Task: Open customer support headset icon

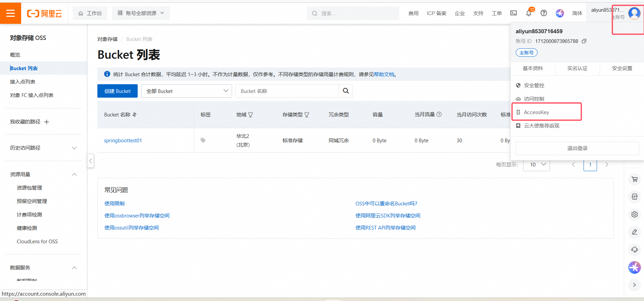Action: pos(634,249)
